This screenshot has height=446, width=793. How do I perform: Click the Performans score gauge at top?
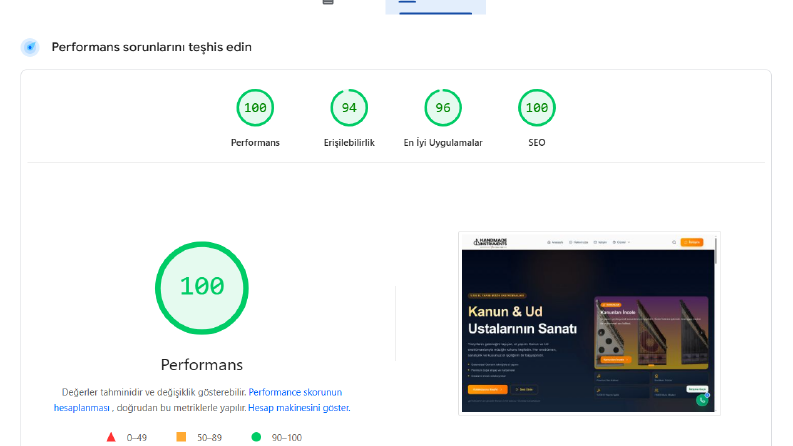tap(255, 108)
